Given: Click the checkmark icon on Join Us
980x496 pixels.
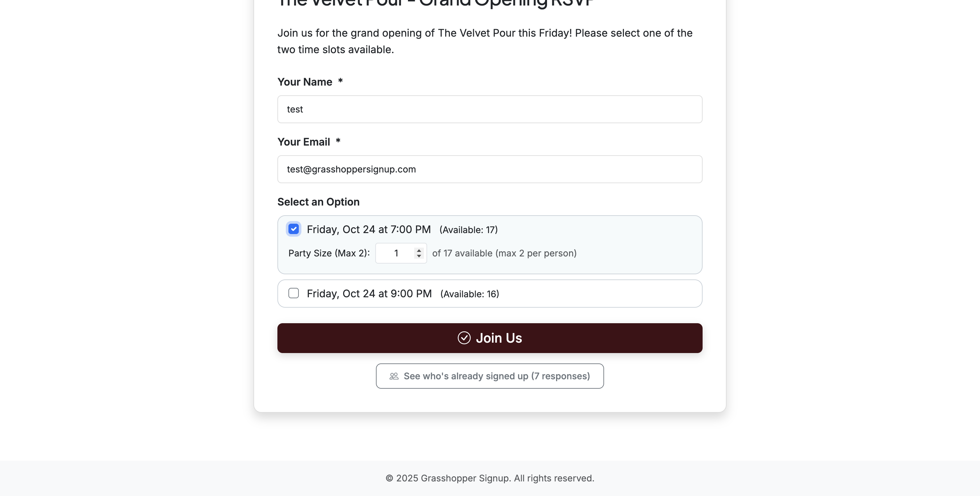Looking at the screenshot, I should (464, 338).
